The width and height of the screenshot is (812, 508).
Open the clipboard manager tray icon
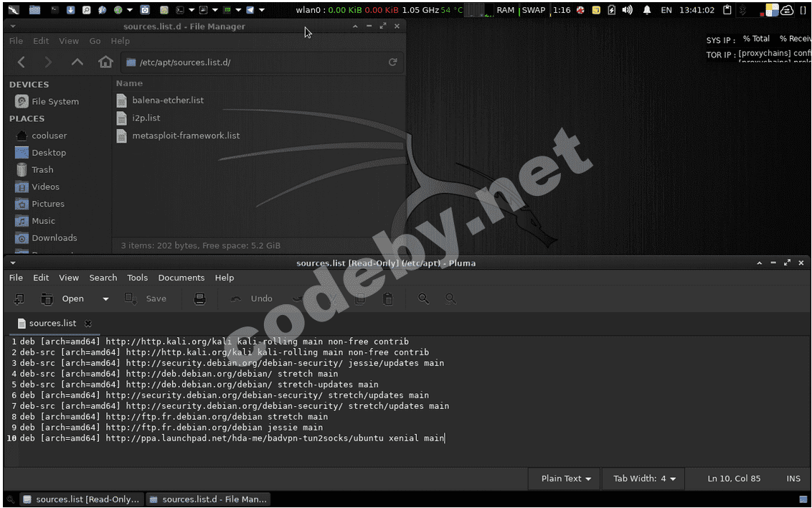(727, 10)
